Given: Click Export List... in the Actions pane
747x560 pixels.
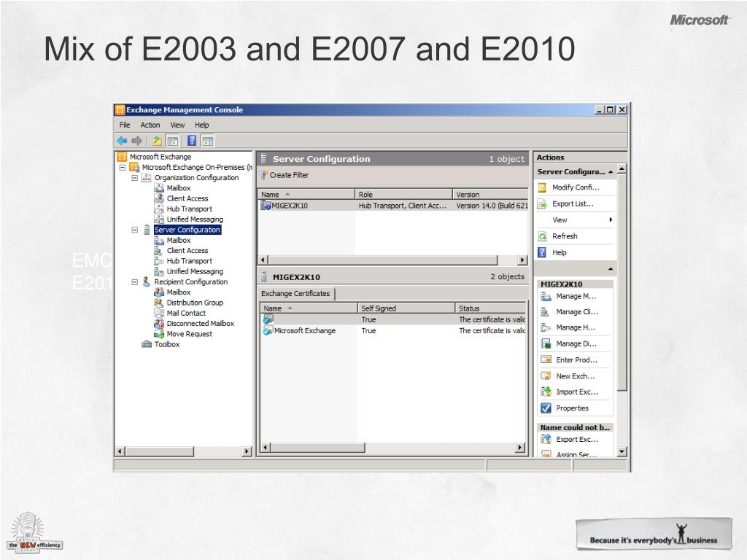Looking at the screenshot, I should point(573,204).
